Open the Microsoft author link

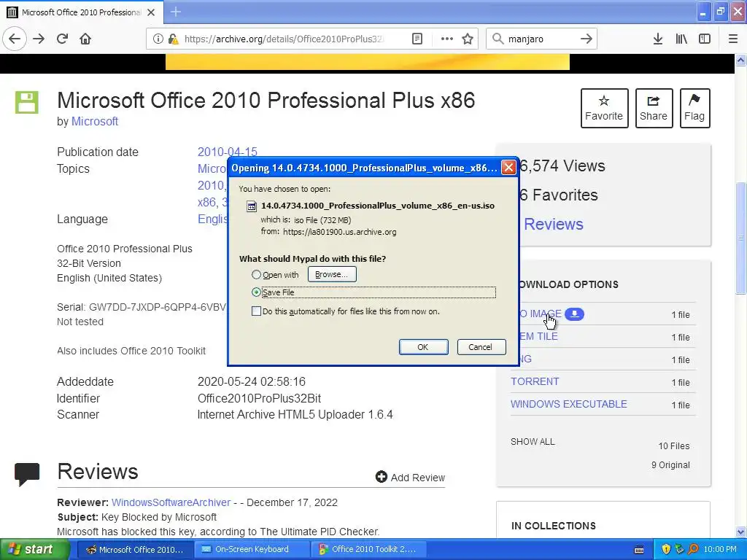(x=94, y=122)
